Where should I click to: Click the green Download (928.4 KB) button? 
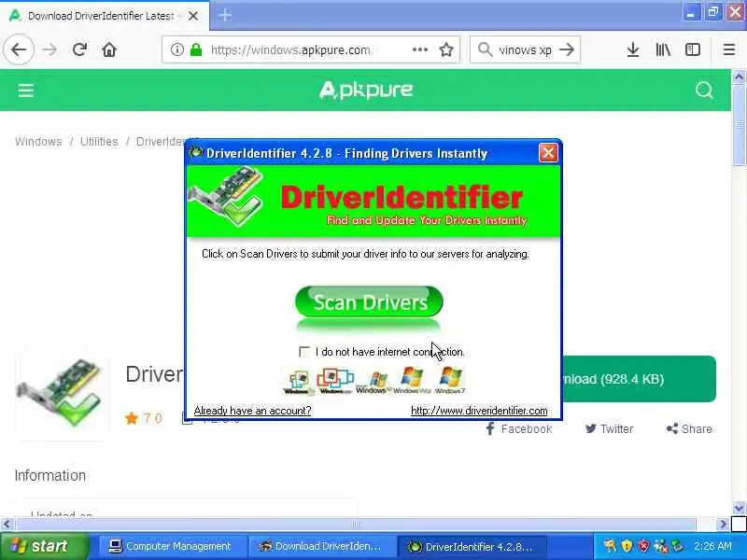point(639,379)
